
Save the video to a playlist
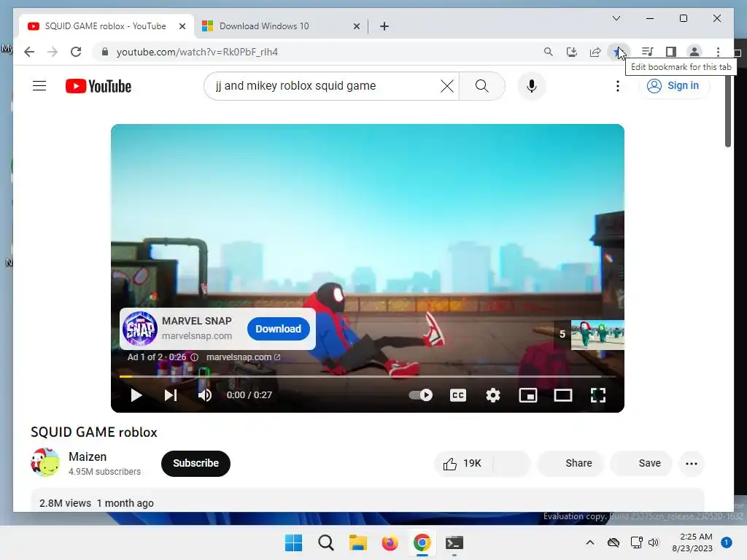tap(640, 463)
